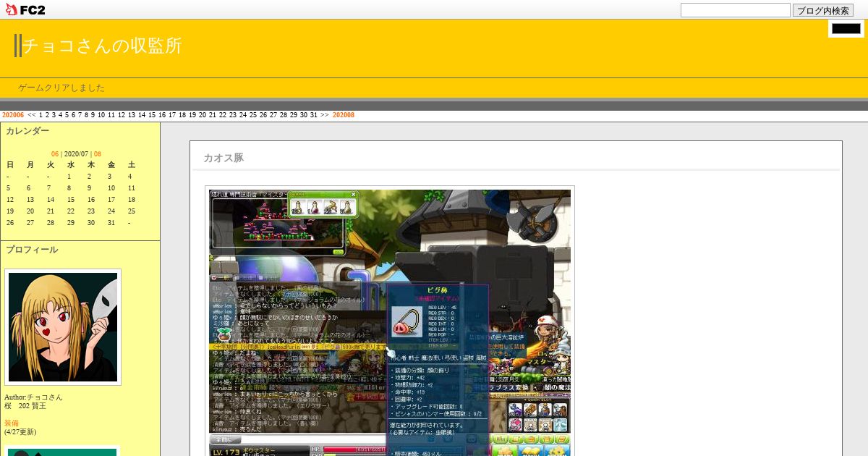Click the 桜 202 賢王 profile text
The width and height of the screenshot is (868, 456).
[x=25, y=406]
